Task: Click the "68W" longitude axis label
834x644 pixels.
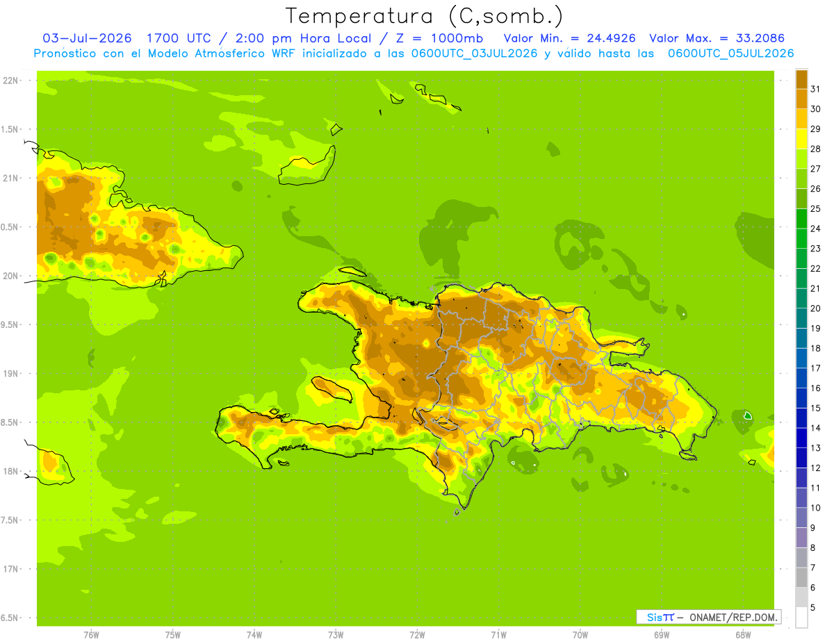Action: 743,634
